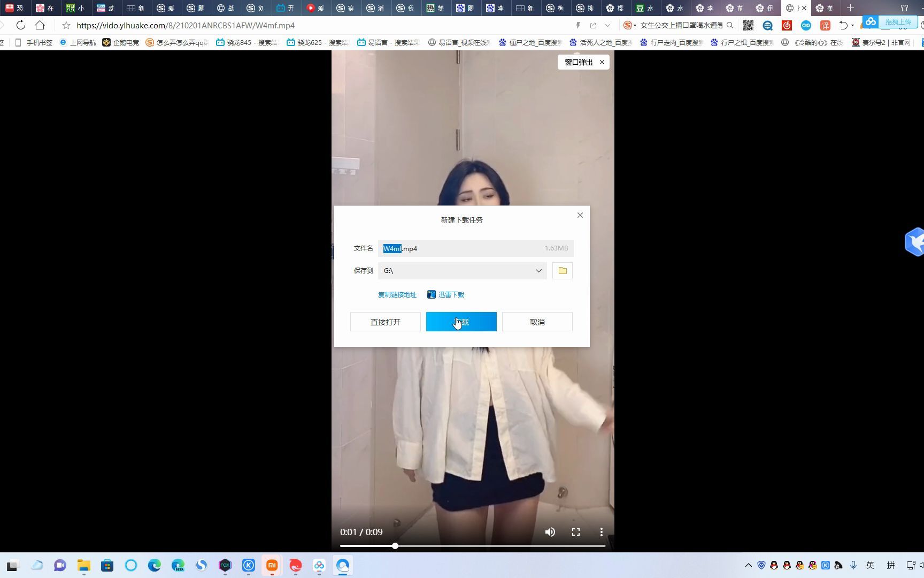Open the Xiaomi Mi app in taskbar
924x578 pixels.
272,565
